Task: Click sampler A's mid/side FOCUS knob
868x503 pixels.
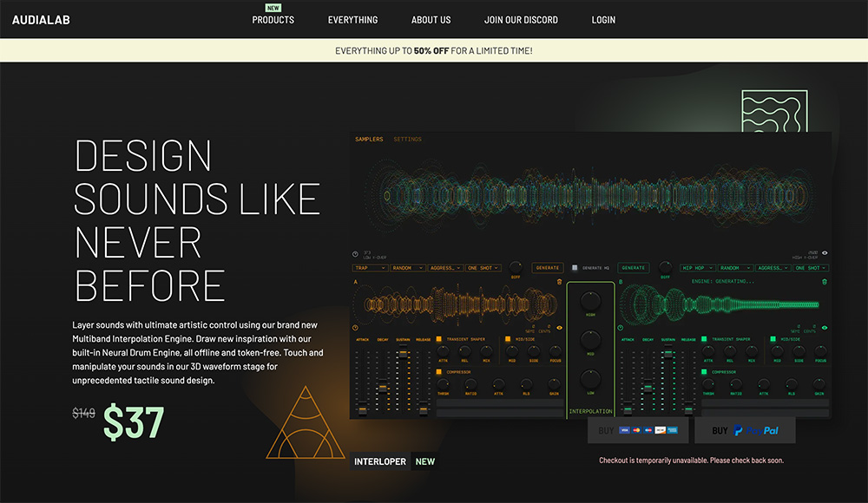Action: coord(556,351)
